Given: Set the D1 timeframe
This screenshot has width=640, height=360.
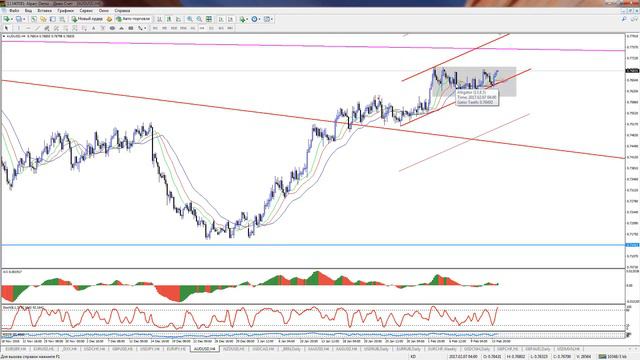Looking at the screenshot, I should 211,28.
